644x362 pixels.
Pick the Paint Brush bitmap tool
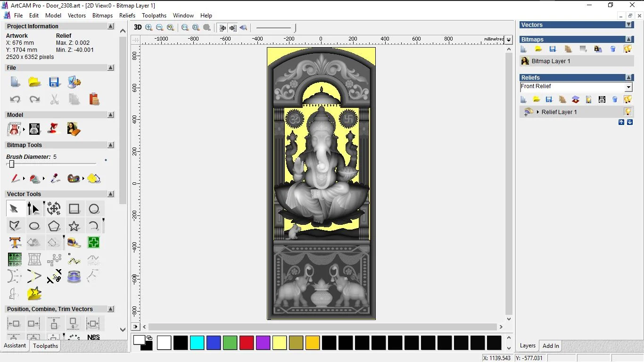point(15,179)
